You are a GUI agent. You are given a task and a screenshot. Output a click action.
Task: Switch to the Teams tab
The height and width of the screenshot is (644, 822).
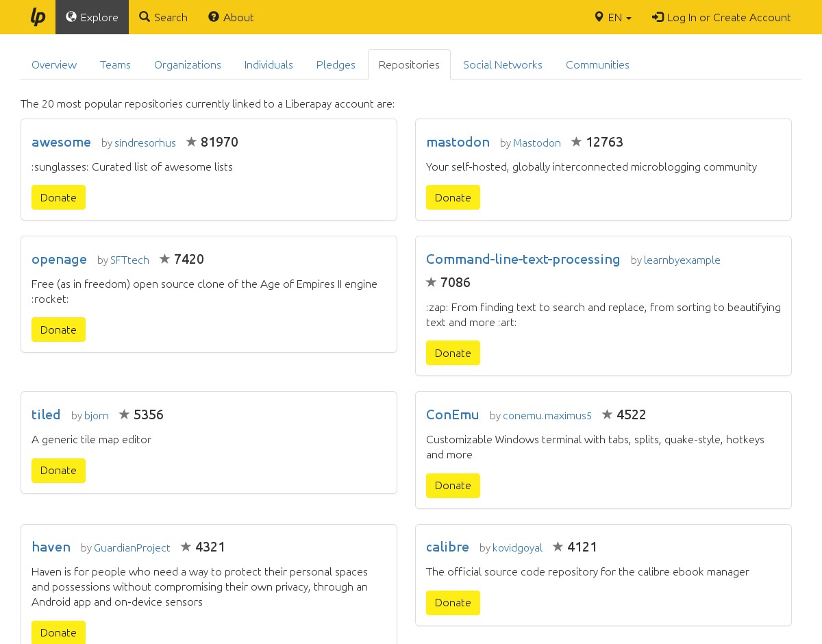115,64
